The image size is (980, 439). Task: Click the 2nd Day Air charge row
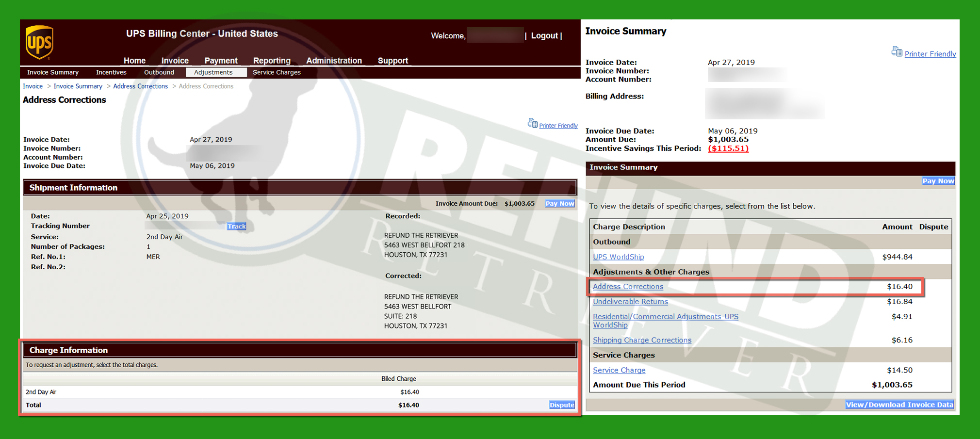300,391
